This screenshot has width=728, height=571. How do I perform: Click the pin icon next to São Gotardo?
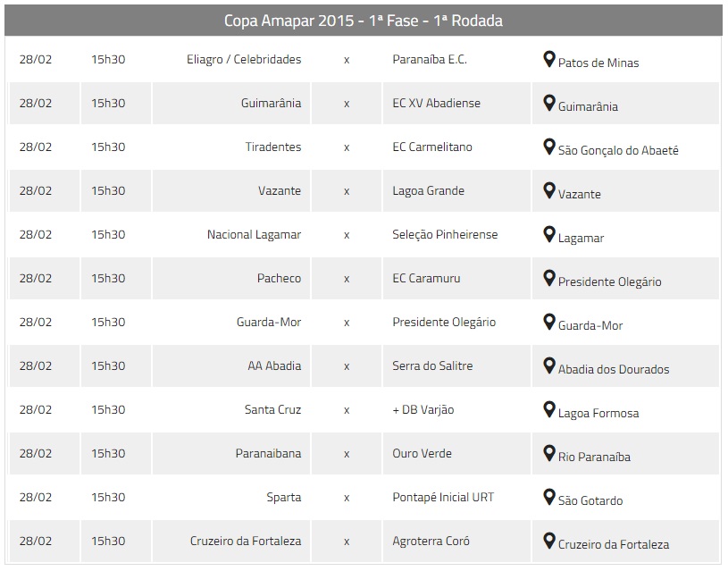pyautogui.click(x=549, y=497)
